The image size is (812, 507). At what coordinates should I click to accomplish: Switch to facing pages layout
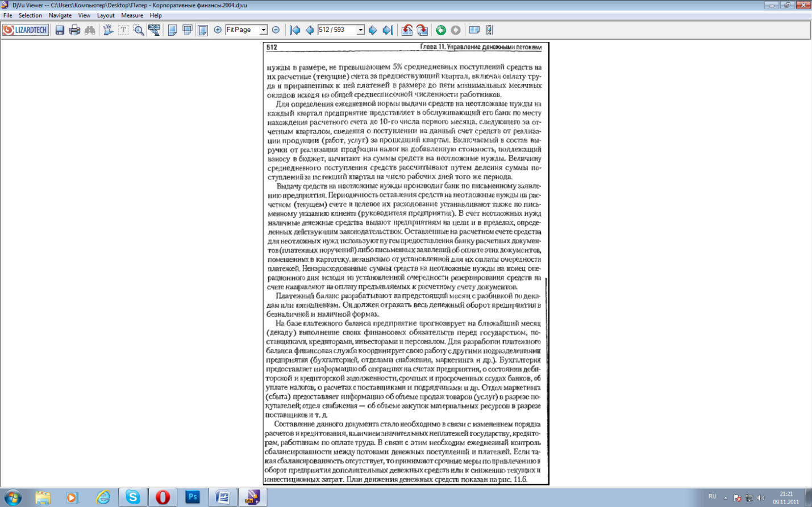(x=202, y=30)
